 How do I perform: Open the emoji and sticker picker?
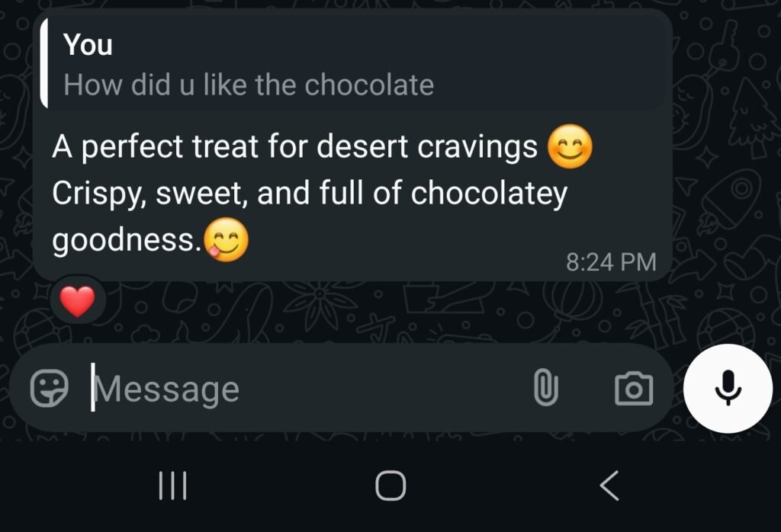[x=50, y=388]
